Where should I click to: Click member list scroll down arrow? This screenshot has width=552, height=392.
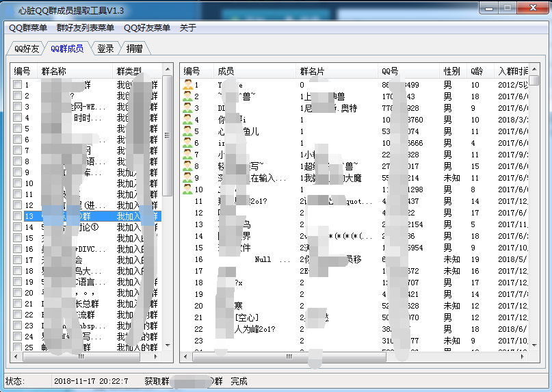coord(534,345)
